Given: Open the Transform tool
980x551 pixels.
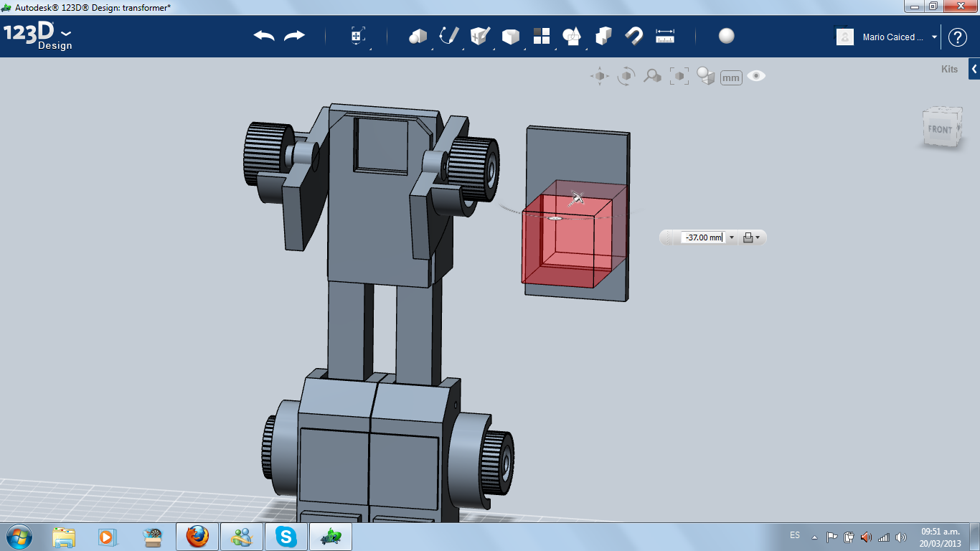Looking at the screenshot, I should (358, 36).
